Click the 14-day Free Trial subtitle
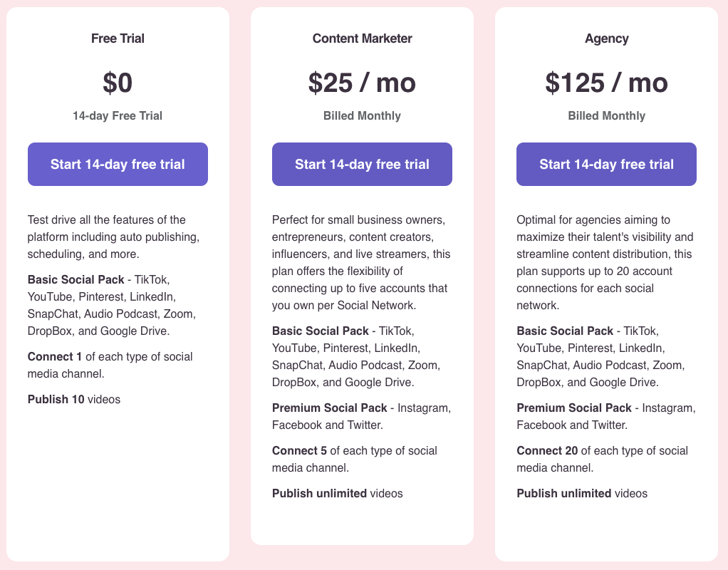The image size is (728, 570). (118, 115)
